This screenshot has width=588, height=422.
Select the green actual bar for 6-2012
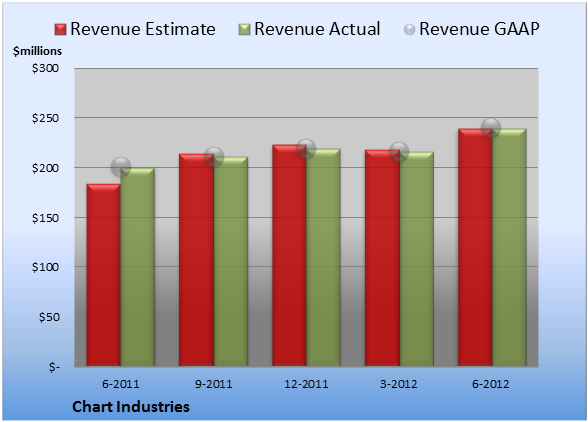pos(509,248)
